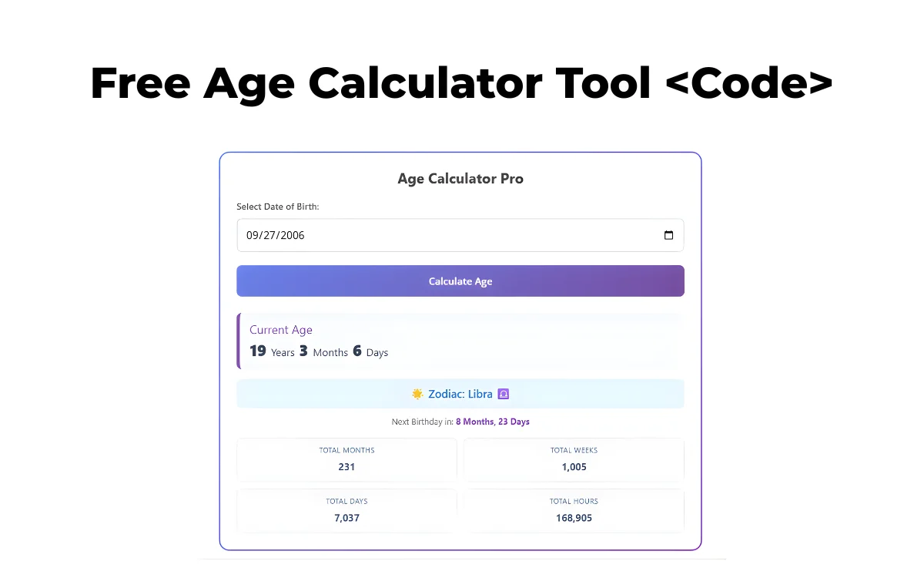Viewport: 924px width, 578px height.
Task: Select the Total Hours stat card
Action: 574,510
